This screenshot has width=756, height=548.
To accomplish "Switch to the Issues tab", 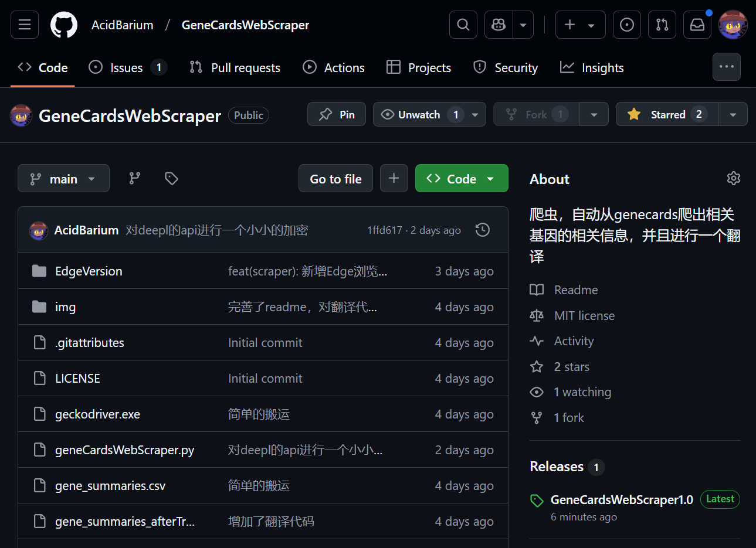I will (x=128, y=68).
